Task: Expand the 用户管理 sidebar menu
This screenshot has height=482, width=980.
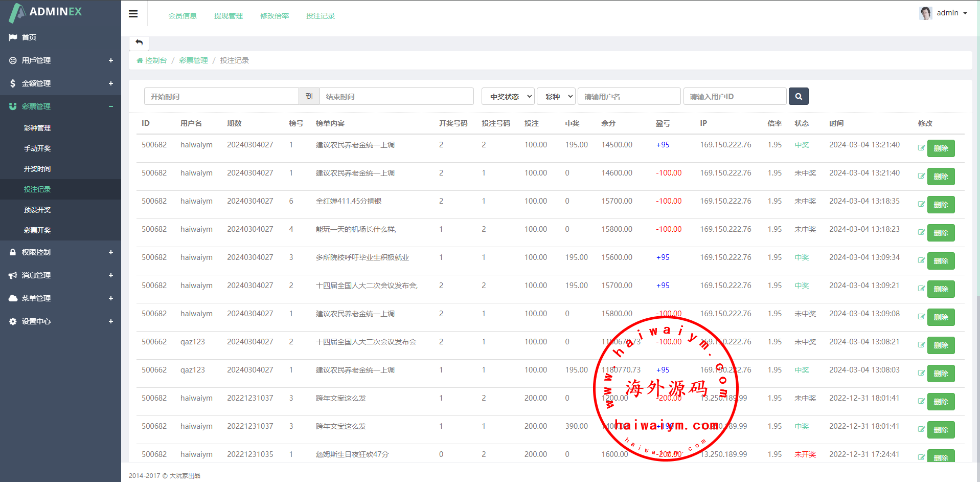Action: (60, 60)
